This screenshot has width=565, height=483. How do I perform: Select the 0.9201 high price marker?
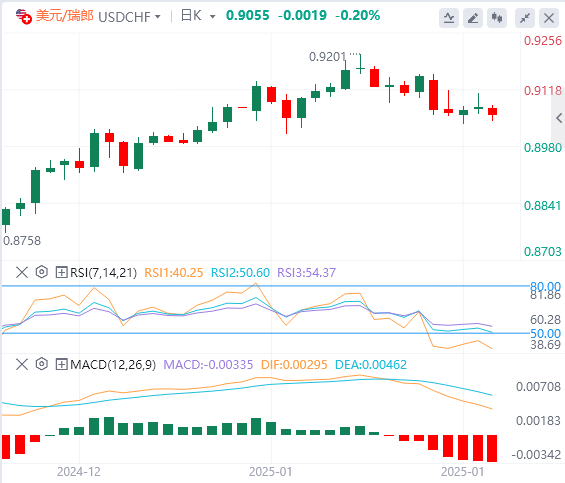coord(327,57)
